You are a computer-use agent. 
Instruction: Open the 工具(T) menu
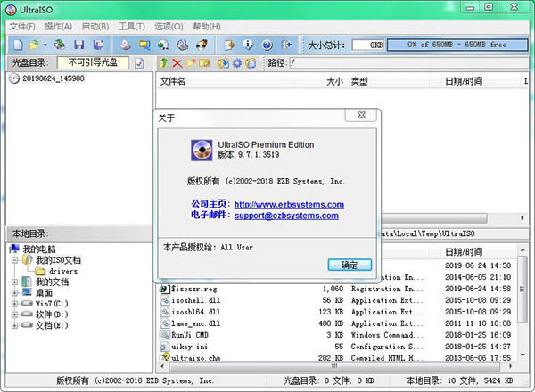tap(132, 26)
